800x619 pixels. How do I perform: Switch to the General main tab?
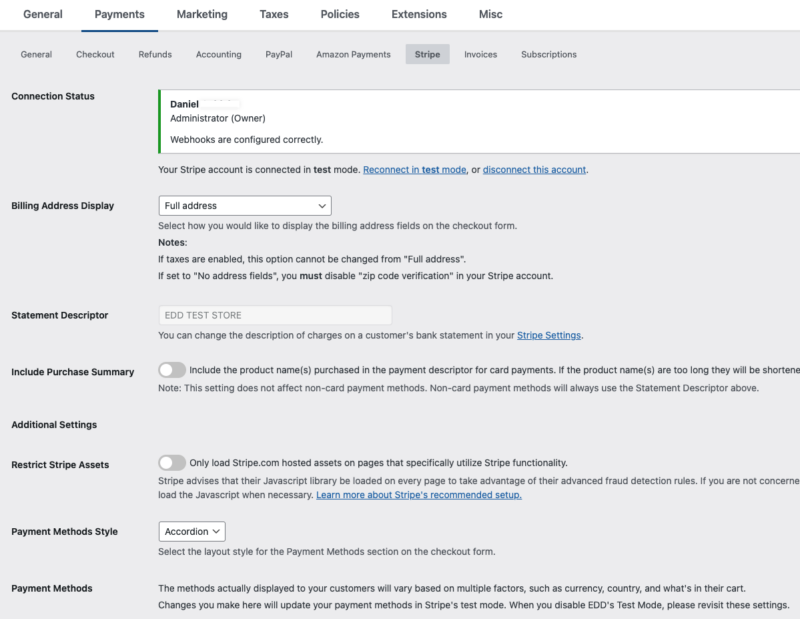[42, 15]
